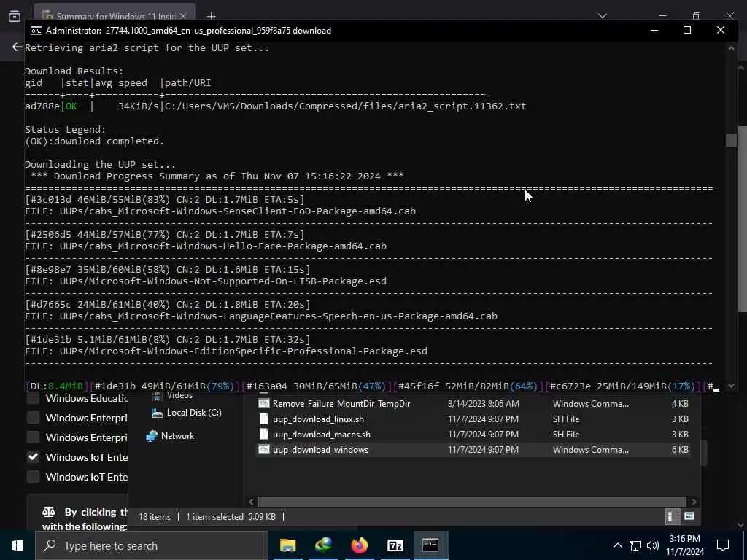
Task: Select the uup_download_macos.sh file
Action: pyautogui.click(x=473, y=435)
